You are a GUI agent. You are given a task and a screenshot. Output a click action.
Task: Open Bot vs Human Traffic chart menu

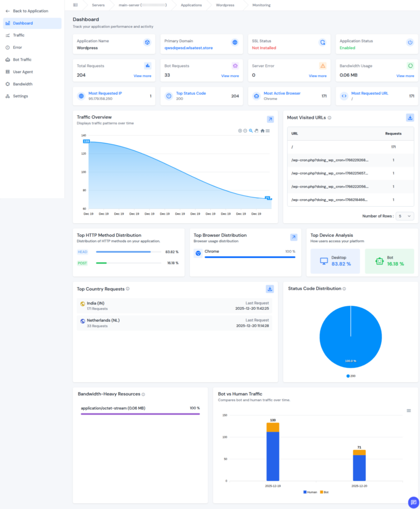click(x=409, y=411)
